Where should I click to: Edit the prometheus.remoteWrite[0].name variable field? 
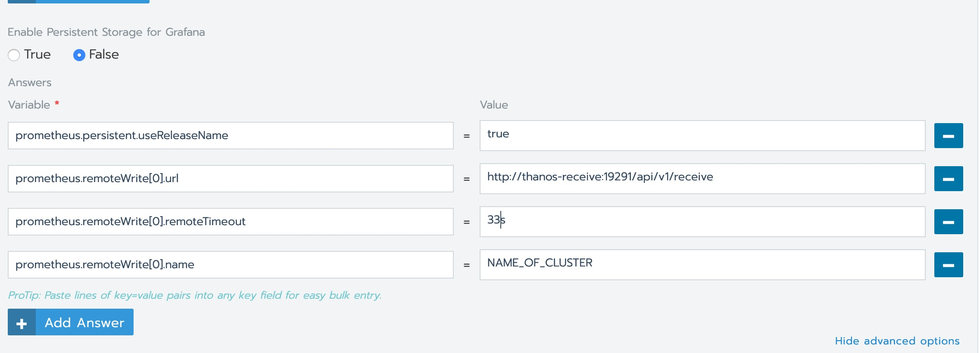click(230, 265)
